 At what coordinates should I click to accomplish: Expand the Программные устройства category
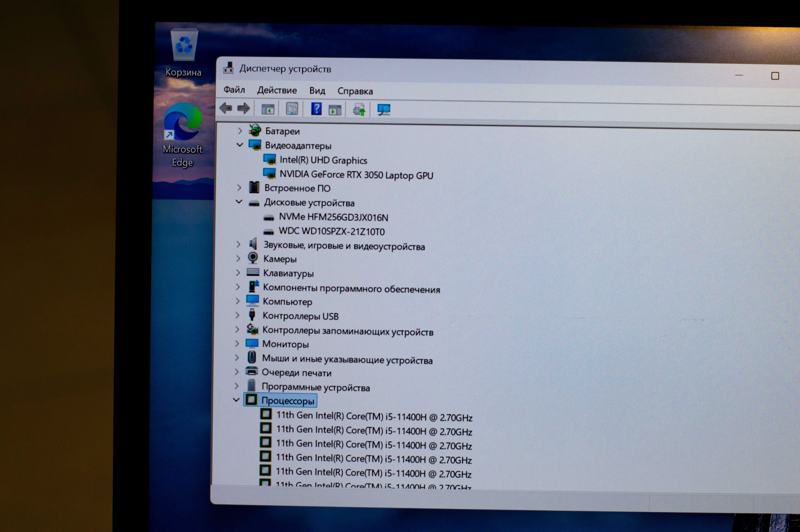click(236, 386)
